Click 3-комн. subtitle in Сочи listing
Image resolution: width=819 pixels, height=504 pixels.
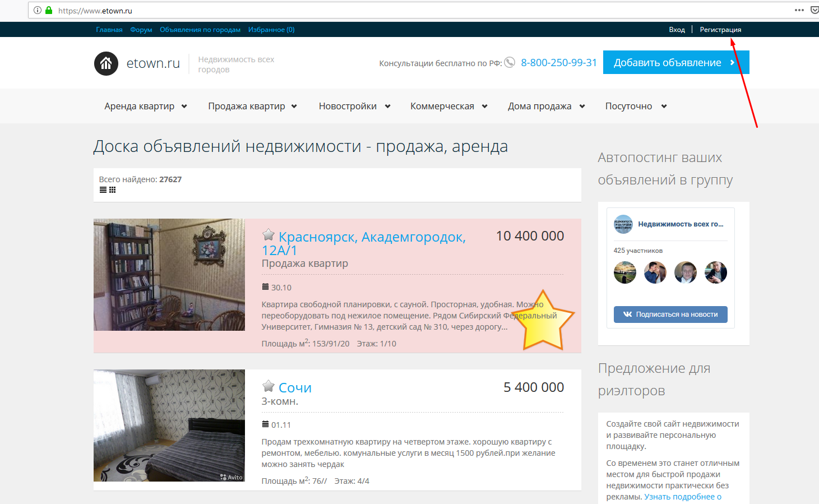click(x=280, y=401)
